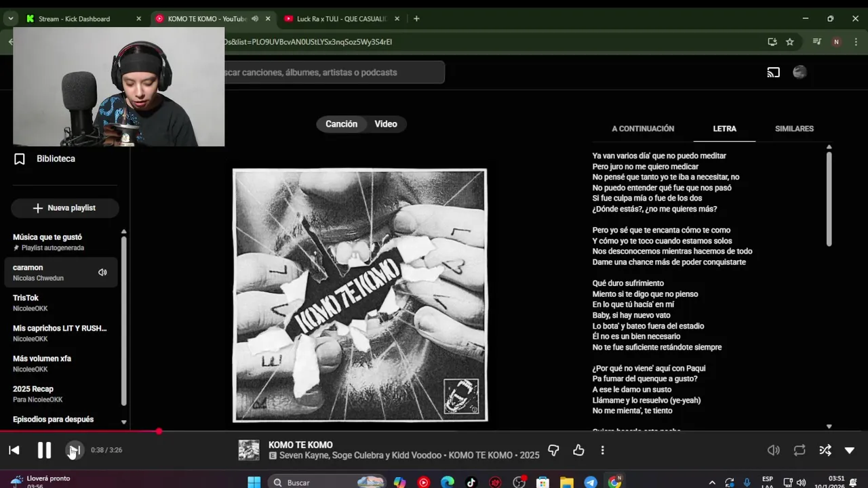Collapse the player page with down arrow
The image size is (868, 488).
[x=850, y=450]
